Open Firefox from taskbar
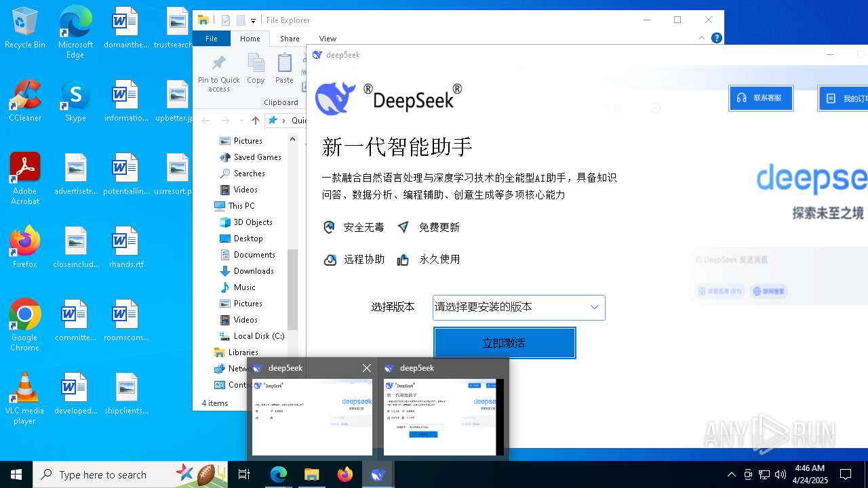This screenshot has width=868, height=488. pos(344,474)
